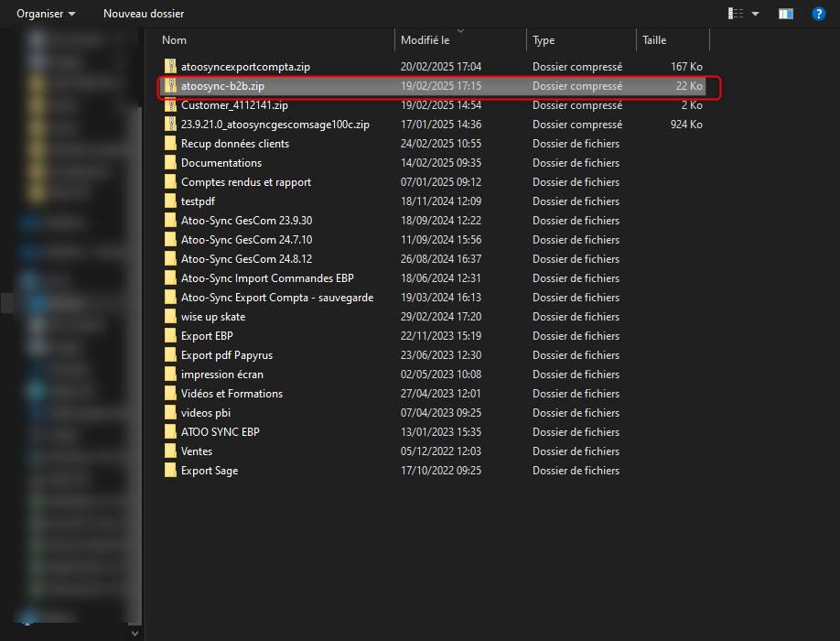Click the date 24/02/2025 10:55
This screenshot has width=840, height=641.
[441, 144]
